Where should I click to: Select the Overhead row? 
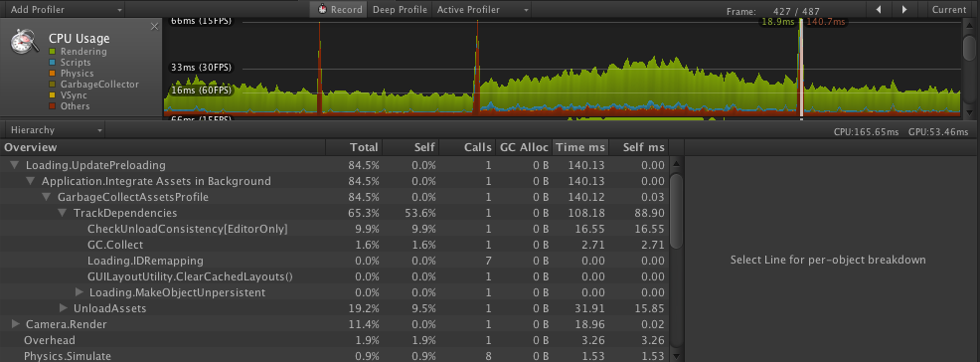tap(334, 340)
